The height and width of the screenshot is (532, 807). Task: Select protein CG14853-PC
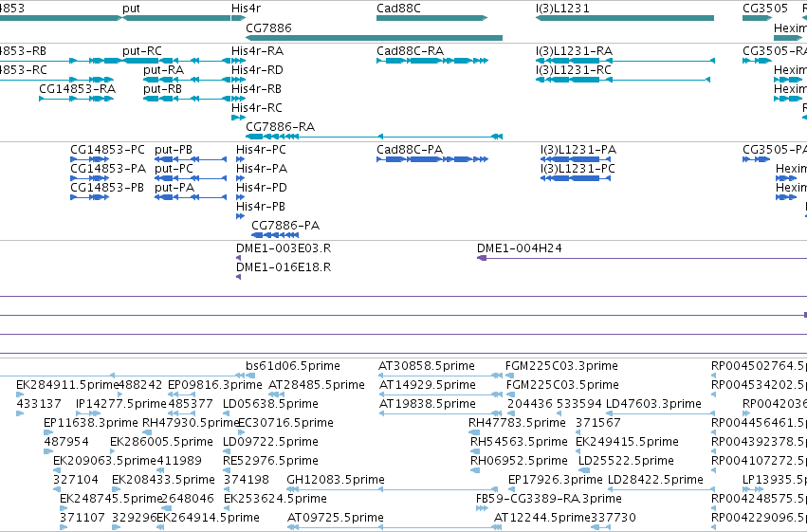(89, 159)
